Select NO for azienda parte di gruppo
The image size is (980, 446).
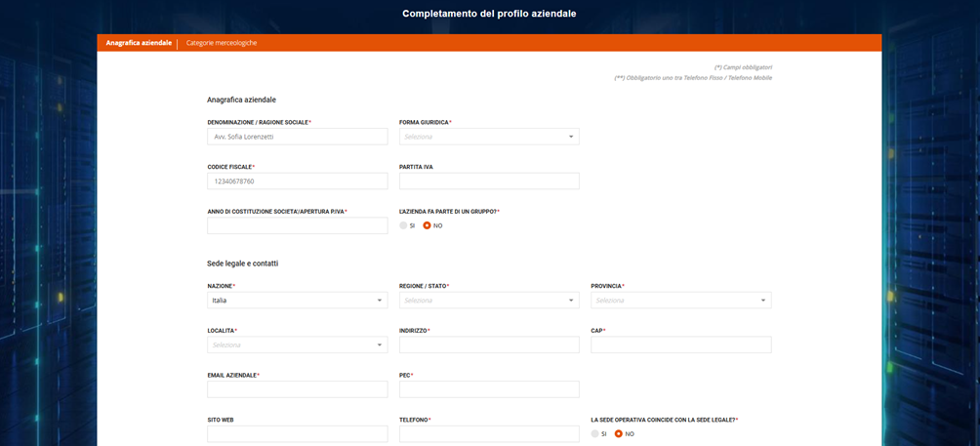(x=428, y=225)
